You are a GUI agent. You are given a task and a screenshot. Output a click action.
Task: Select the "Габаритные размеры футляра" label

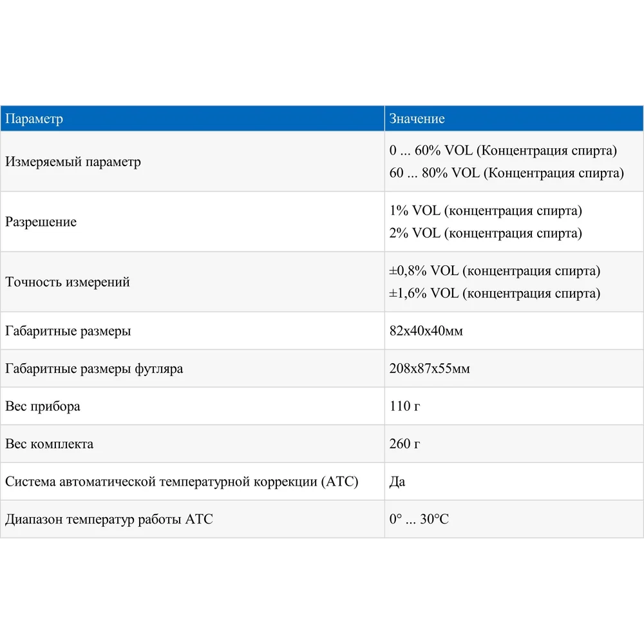tap(94, 369)
